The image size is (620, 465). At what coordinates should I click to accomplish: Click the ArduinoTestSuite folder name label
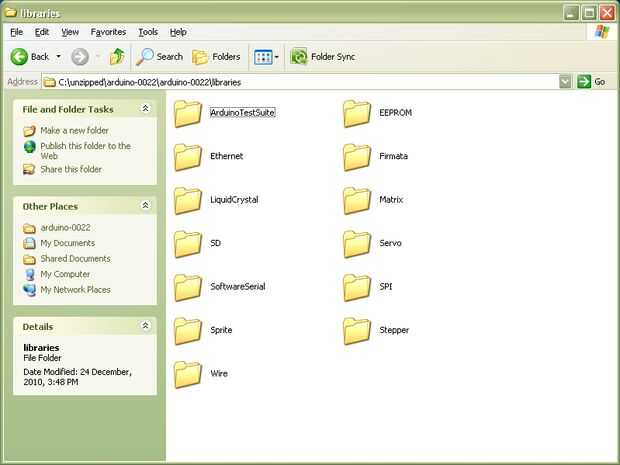point(242,113)
